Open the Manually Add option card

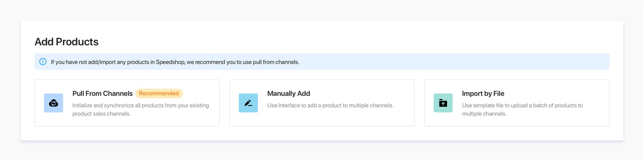click(x=322, y=103)
